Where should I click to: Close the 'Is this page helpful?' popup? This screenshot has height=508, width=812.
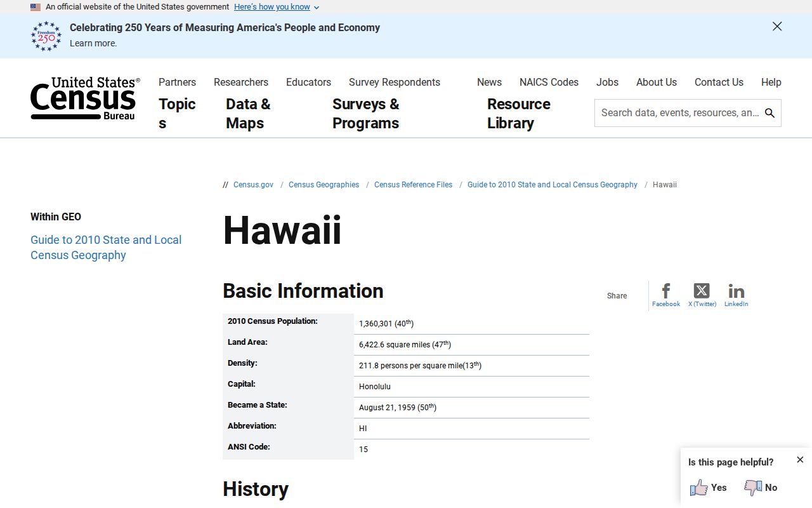[800, 460]
